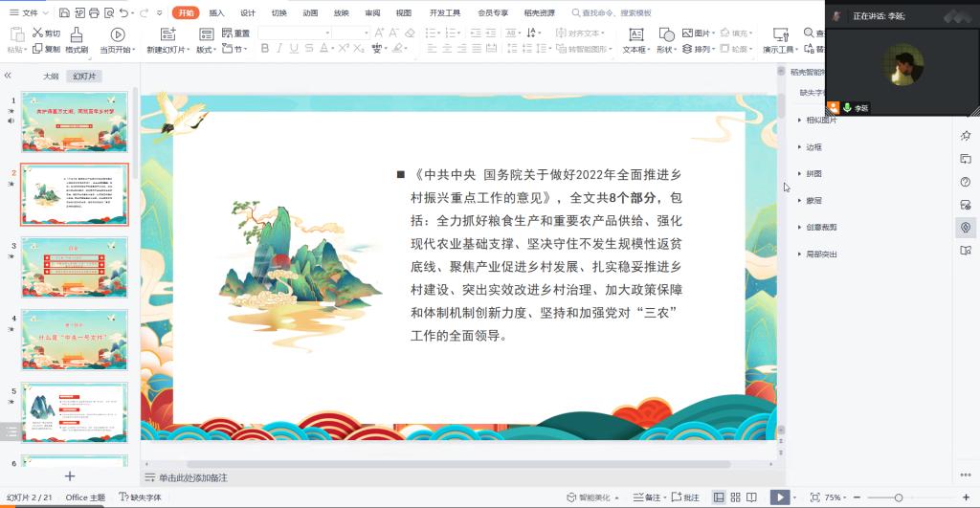Open the 插入 (Insert) ribbon tab
The image size is (980, 508).
click(x=216, y=12)
